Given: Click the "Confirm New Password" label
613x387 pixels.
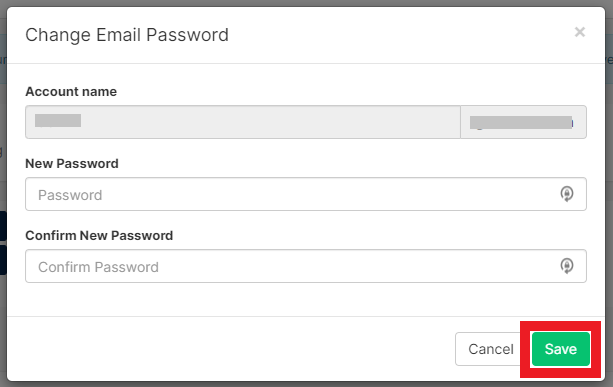Looking at the screenshot, I should click(99, 235).
